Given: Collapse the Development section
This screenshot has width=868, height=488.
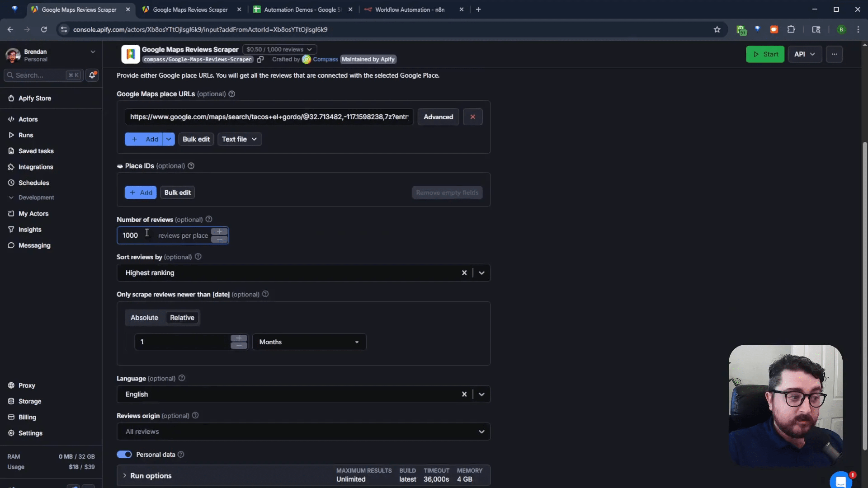Looking at the screenshot, I should click(x=31, y=197).
